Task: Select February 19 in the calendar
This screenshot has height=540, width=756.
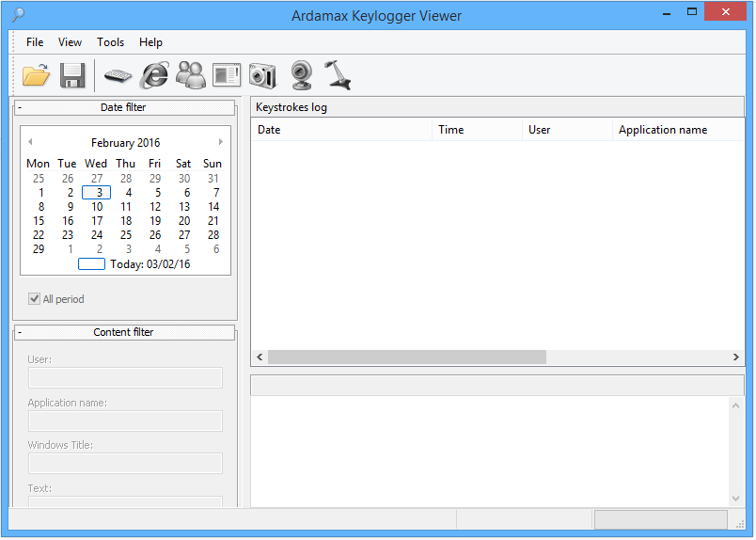Action: (155, 220)
